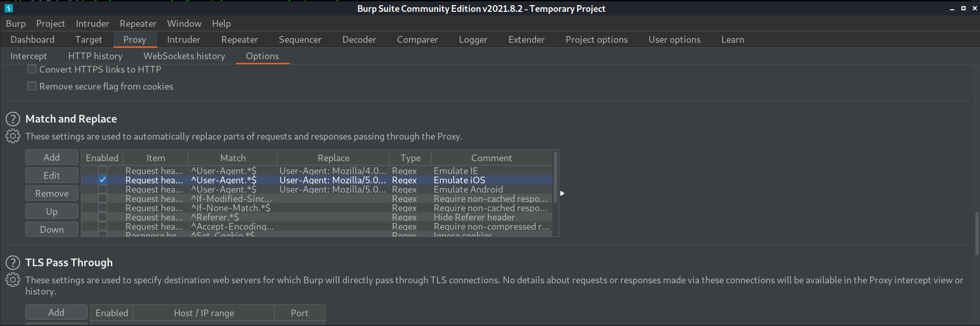Enable the Emulate IE rule checkbox

click(x=103, y=170)
